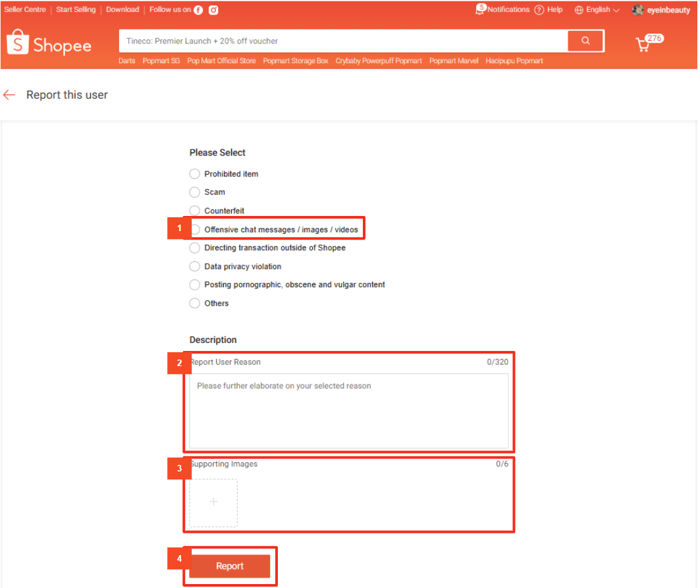Open Shopee's Facebook page icon
The height and width of the screenshot is (588, 700).
click(x=200, y=9)
